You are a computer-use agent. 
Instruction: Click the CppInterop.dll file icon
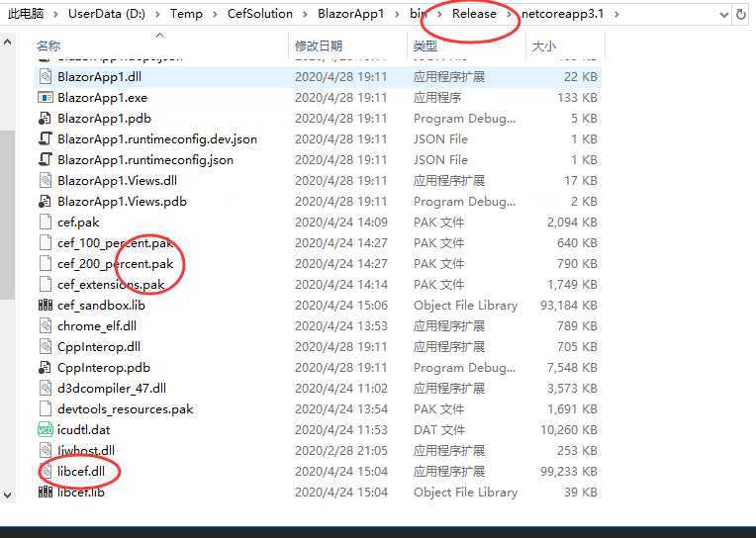click(46, 346)
